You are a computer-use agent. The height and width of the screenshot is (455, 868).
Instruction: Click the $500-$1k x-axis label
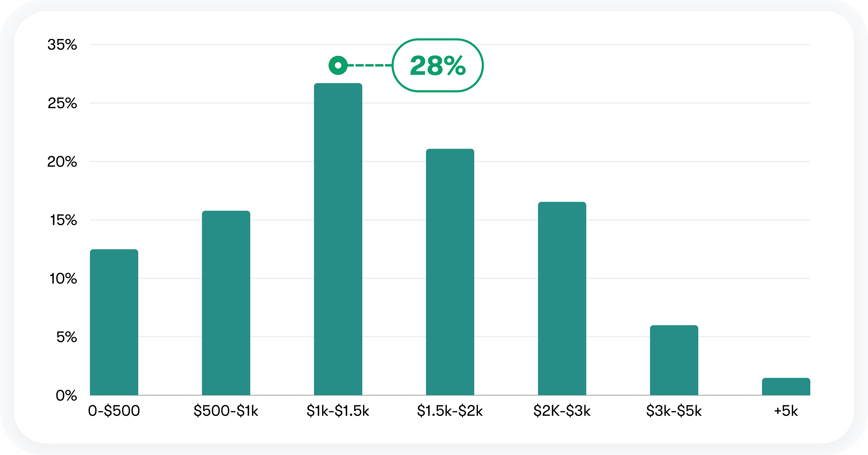coord(226,411)
